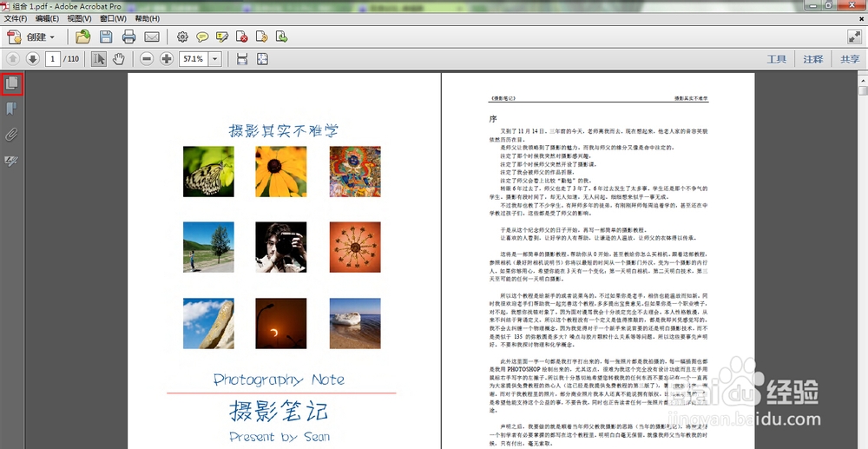Activate the select text cursor tool
The width and height of the screenshot is (868, 449).
[99, 59]
